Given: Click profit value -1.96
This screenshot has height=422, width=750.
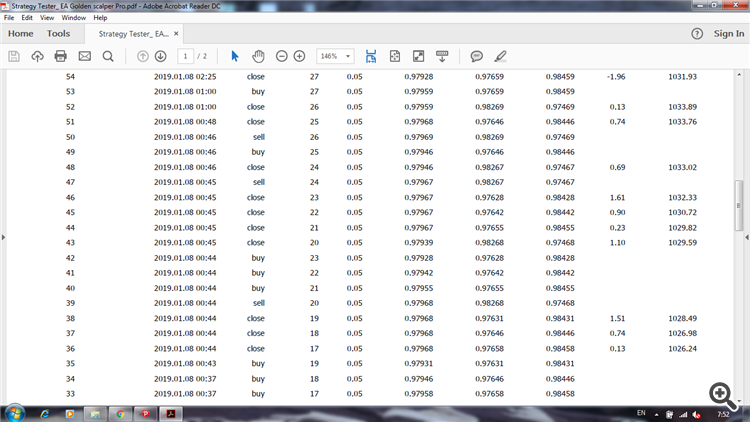Looking at the screenshot, I should coord(616,77).
